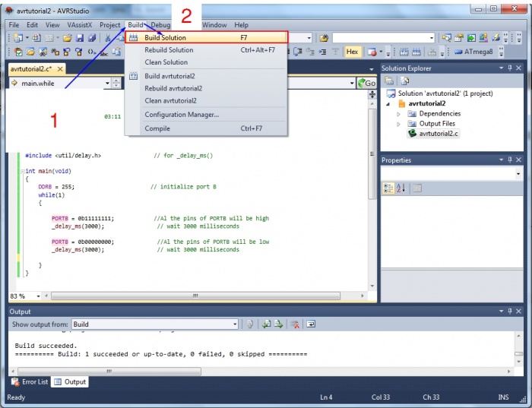Collapse the avrtutorial2 project node
Screen dimensions: 532x408
(388, 104)
